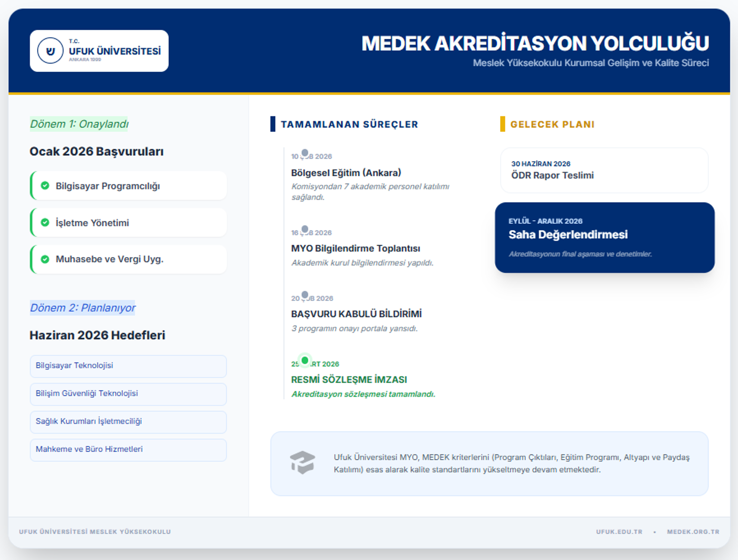Click timeline dot for Başvuru Kabulü Bildirimi
This screenshot has width=738, height=560.
point(305,295)
